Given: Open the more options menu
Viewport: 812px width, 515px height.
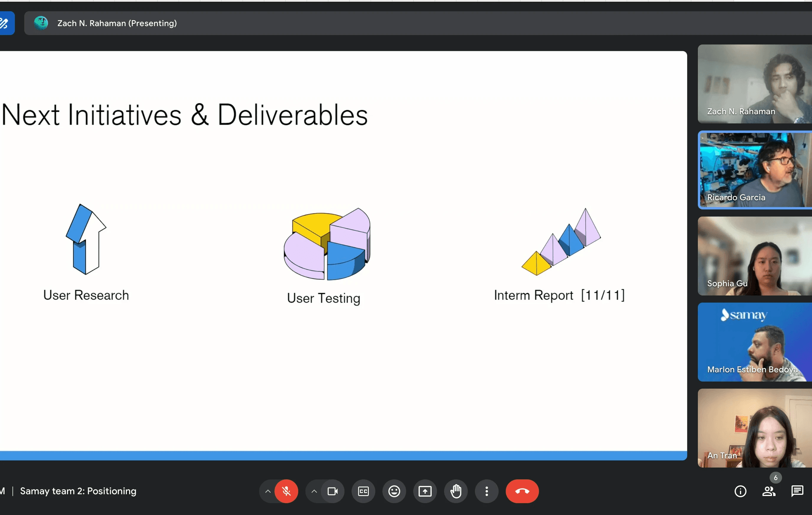Looking at the screenshot, I should pos(486,491).
